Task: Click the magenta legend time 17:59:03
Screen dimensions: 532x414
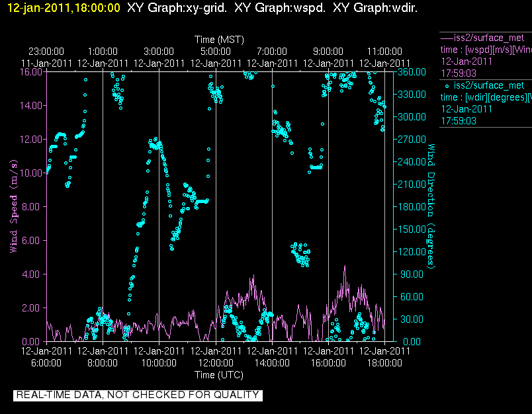Action: pyautogui.click(x=459, y=73)
